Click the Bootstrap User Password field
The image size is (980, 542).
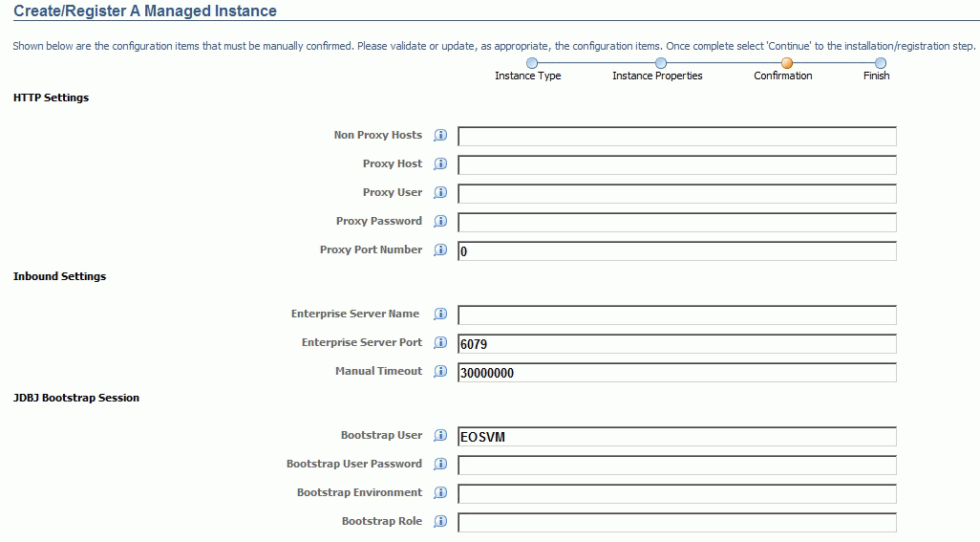[x=677, y=466]
